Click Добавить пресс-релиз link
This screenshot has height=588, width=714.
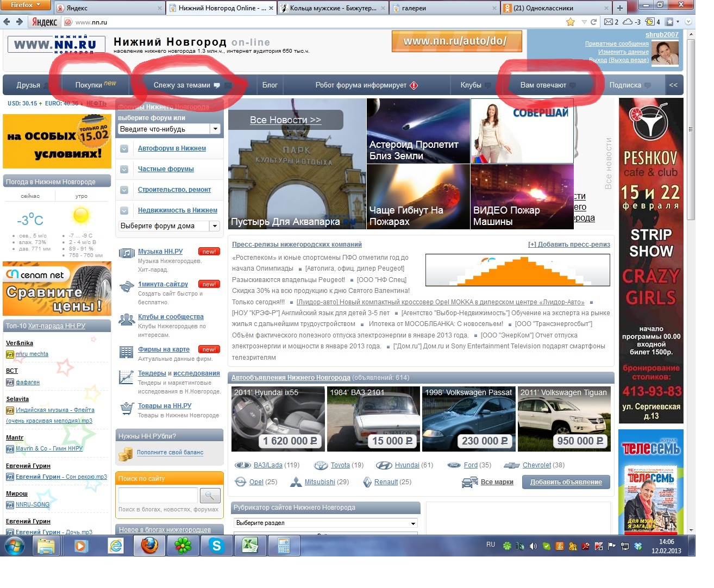tap(569, 245)
